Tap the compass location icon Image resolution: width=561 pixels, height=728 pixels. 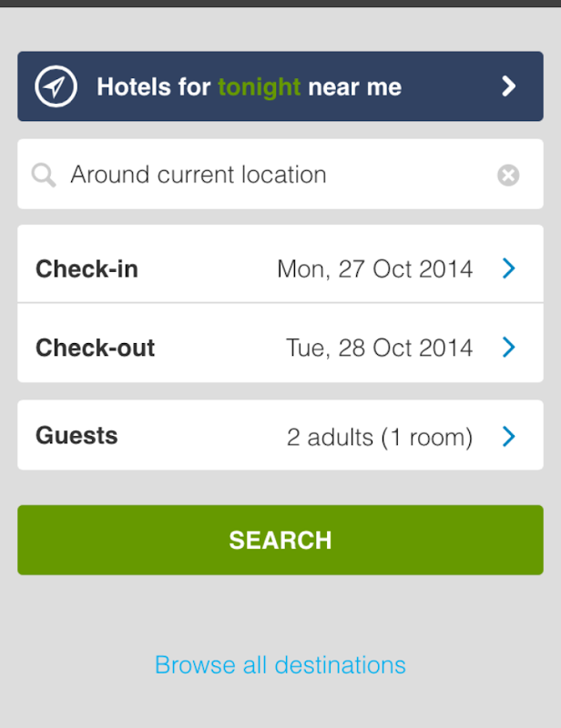pos(56,86)
